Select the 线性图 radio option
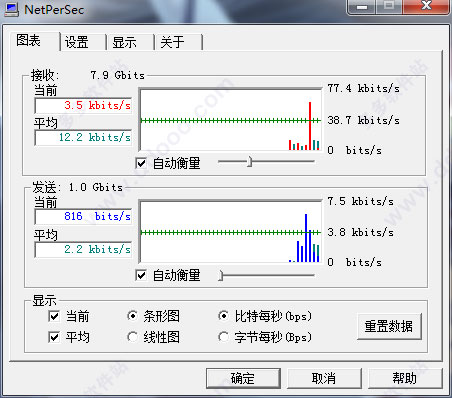452x398 pixels. 132,337
